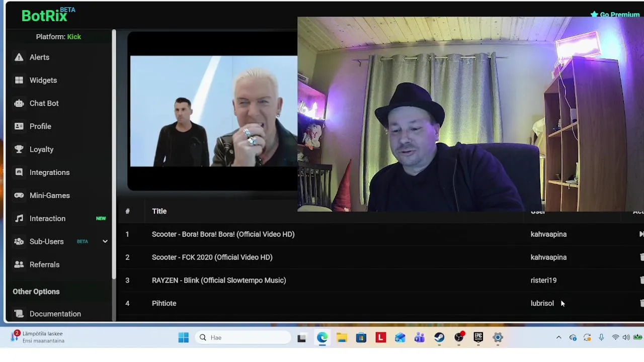Click user kahvaapina in row 1
Screen dimensions: 644x362
pyautogui.click(x=548, y=234)
